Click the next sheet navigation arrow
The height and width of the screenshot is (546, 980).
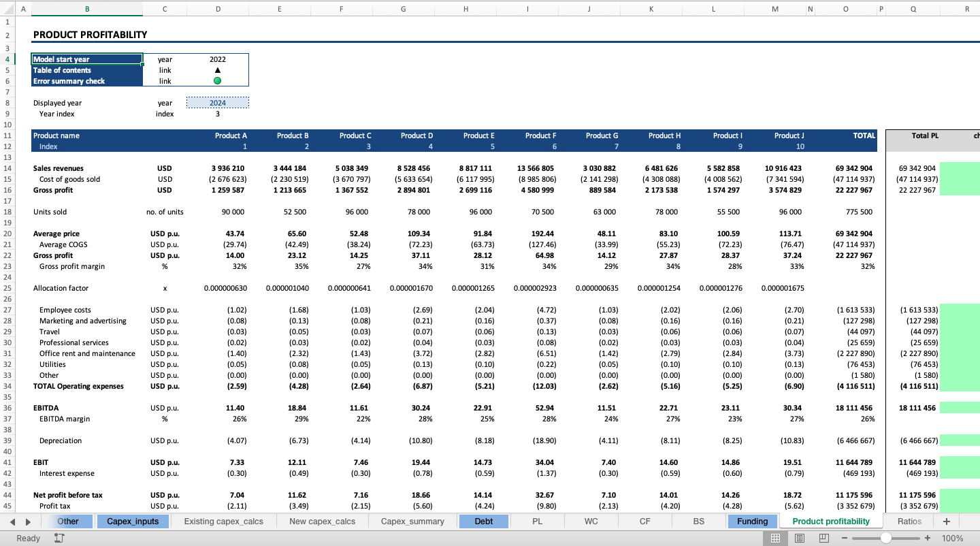pyautogui.click(x=28, y=521)
